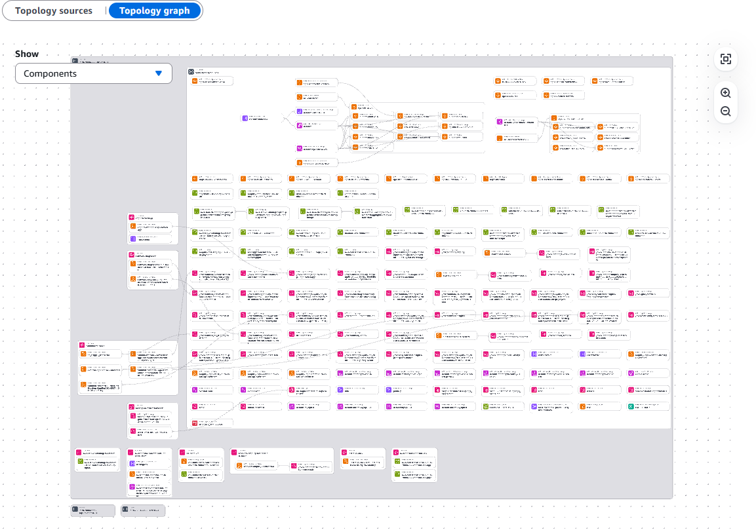The image size is (756, 532).
Task: Open the Show Components dropdown
Action: click(93, 73)
